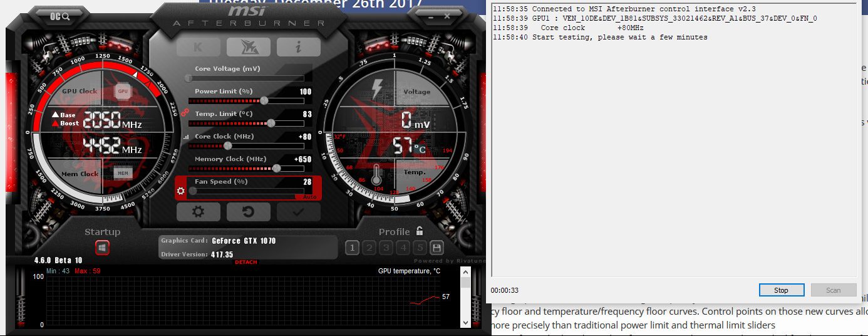This screenshot has height=336, width=868.
Task: Apply settings with the checkmark button
Action: coord(298,212)
